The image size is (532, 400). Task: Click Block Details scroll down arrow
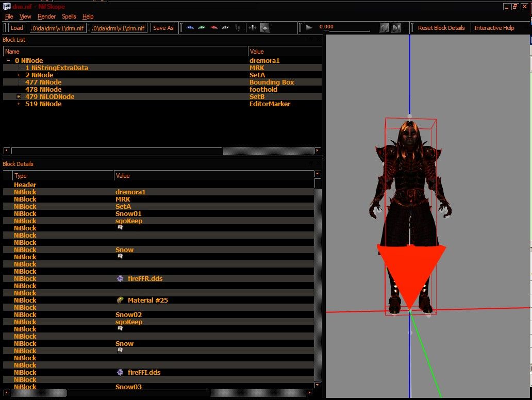click(318, 385)
